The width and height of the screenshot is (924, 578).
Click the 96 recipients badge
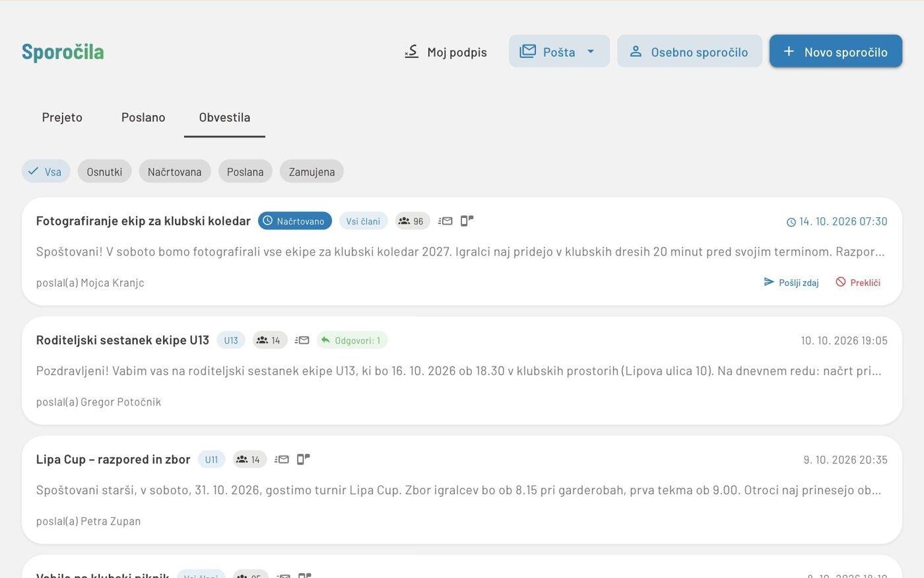(x=412, y=221)
